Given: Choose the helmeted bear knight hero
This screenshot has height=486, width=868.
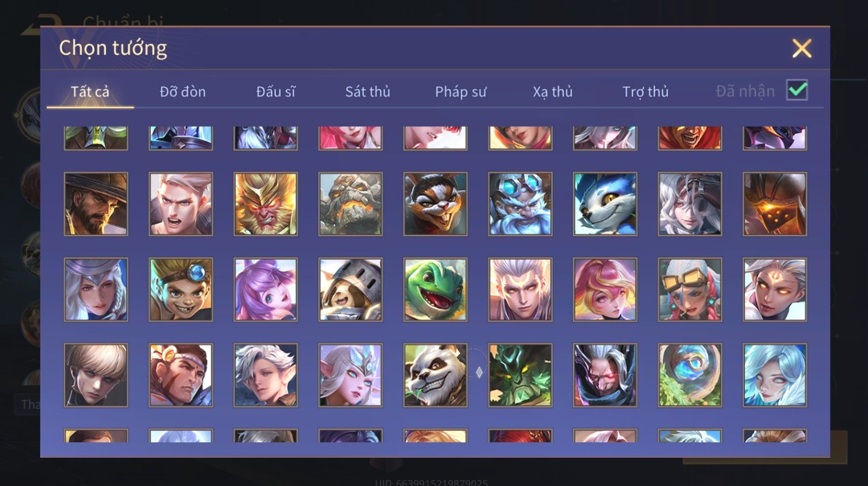Looking at the screenshot, I should click(350, 290).
